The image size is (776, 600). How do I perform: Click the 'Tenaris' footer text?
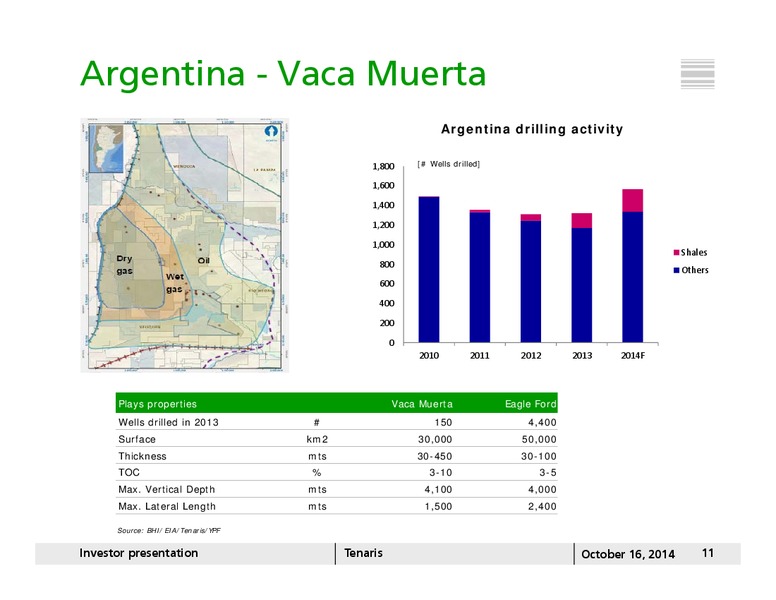[363, 553]
